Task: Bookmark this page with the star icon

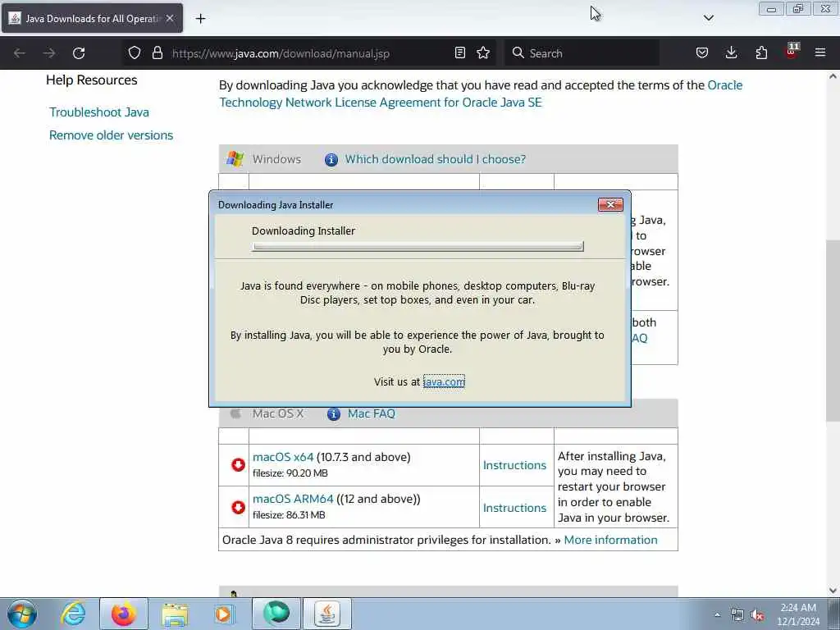Action: pos(483,53)
